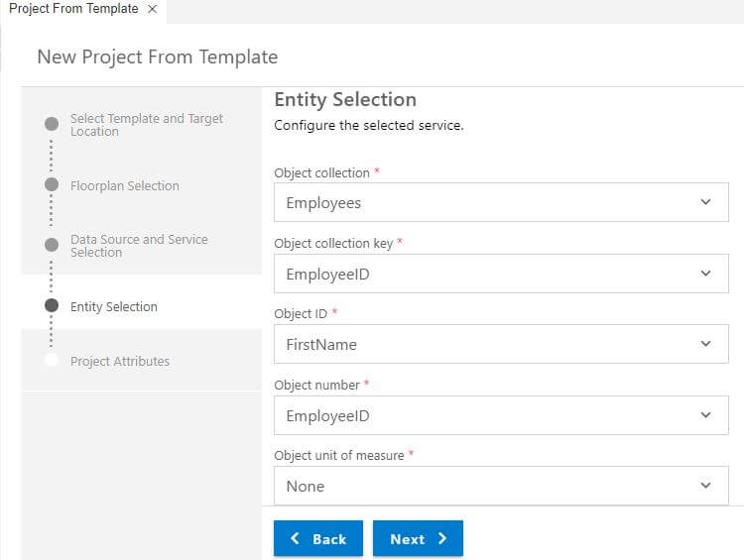The height and width of the screenshot is (560, 744).
Task: Expand the Object collection dropdown arrow
Action: coord(705,202)
